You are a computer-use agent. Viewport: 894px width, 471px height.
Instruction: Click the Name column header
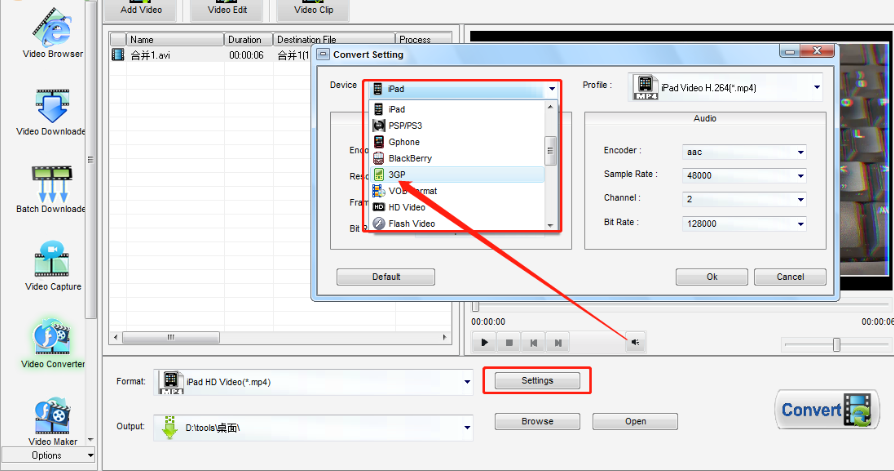pos(175,39)
